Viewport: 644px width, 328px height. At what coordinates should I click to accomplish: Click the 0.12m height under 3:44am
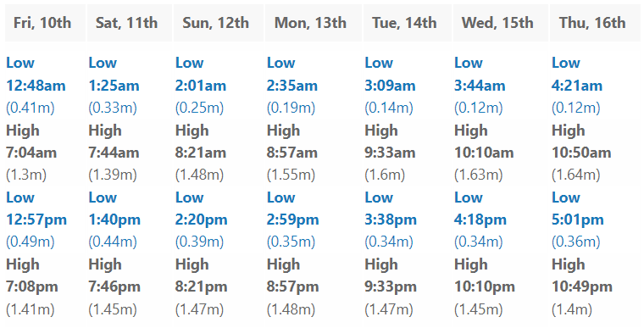pyautogui.click(x=478, y=108)
